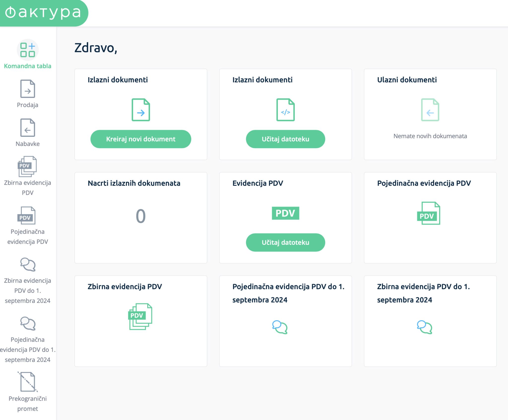This screenshot has height=420, width=508.
Task: Open Nacrti izlaznih dokumenata draft count
Action: tap(141, 216)
